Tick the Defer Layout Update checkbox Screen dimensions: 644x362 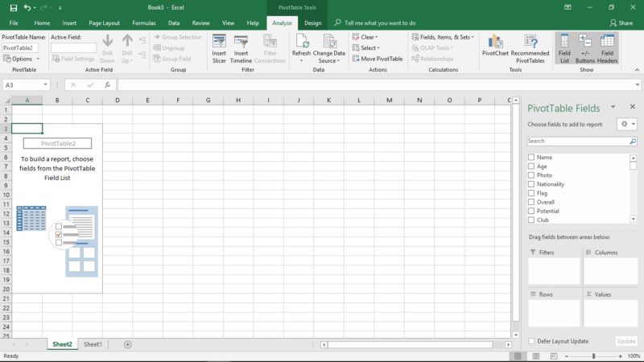point(531,341)
